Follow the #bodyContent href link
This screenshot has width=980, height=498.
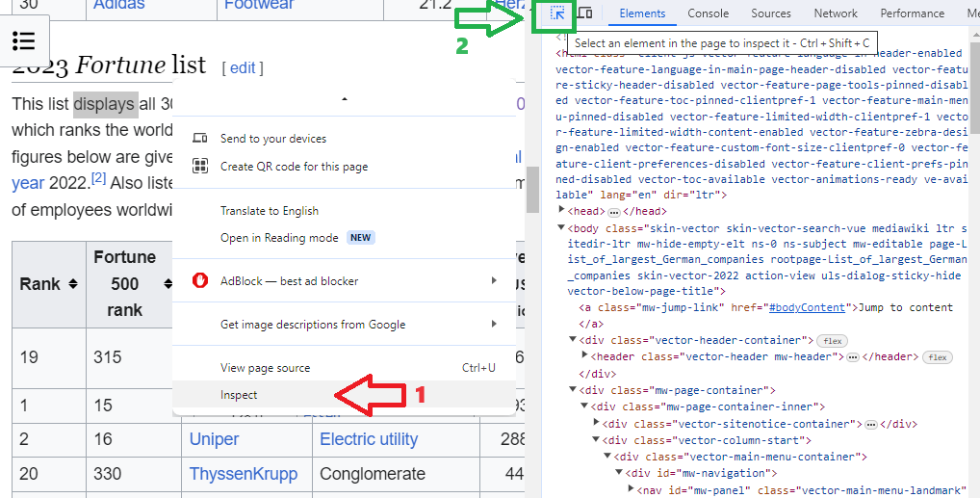click(807, 307)
